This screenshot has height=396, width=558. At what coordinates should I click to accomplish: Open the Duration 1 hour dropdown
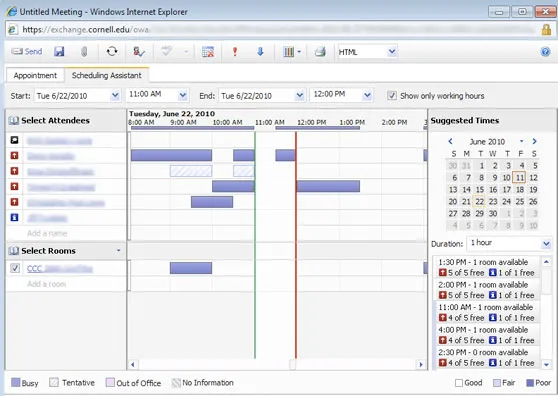point(546,244)
